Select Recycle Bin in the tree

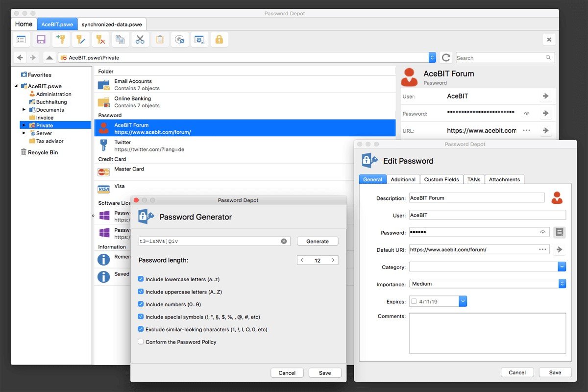39,152
